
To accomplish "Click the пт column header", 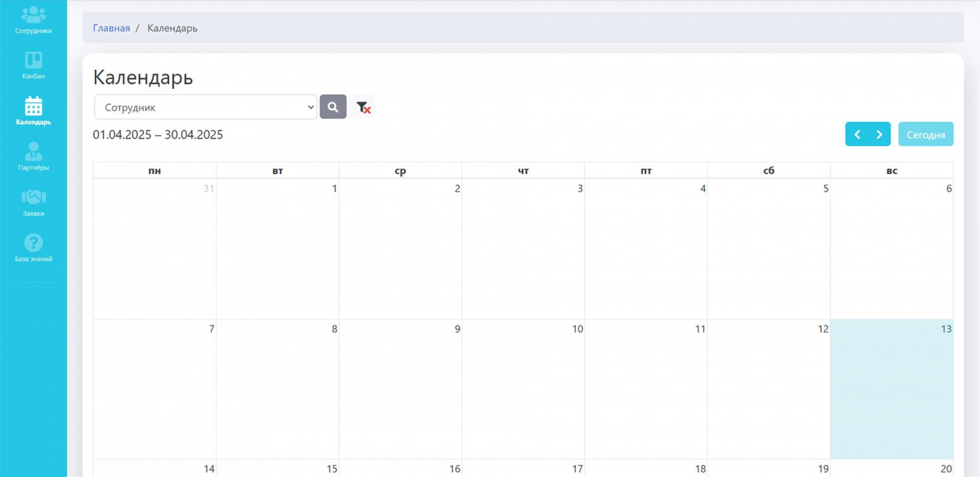I will click(x=646, y=170).
